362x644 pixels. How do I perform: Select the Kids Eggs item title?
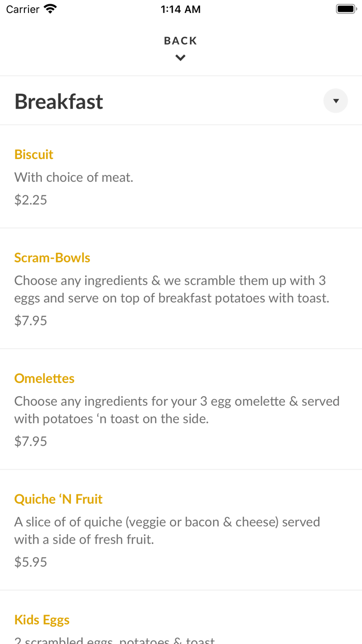point(42,620)
